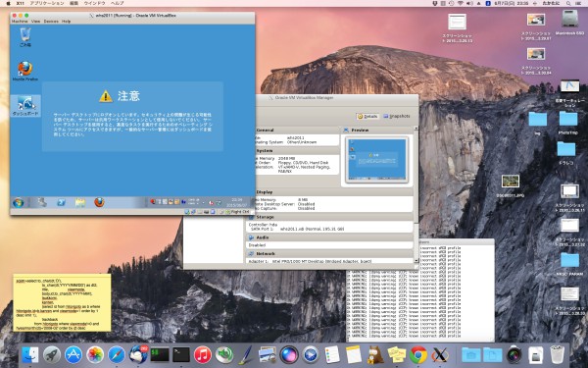Screen dimensions: 588x368
Task: Launch the App Store from Dock
Action: pyautogui.click(x=73, y=355)
